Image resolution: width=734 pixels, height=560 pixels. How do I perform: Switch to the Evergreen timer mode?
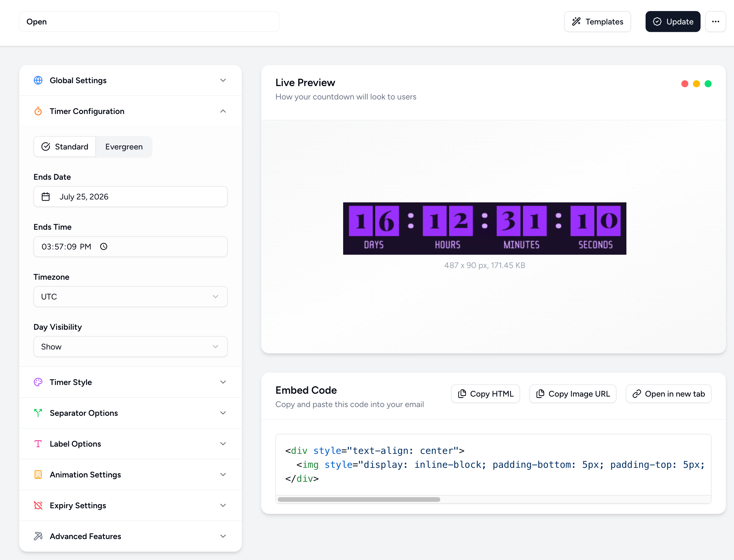tap(124, 147)
